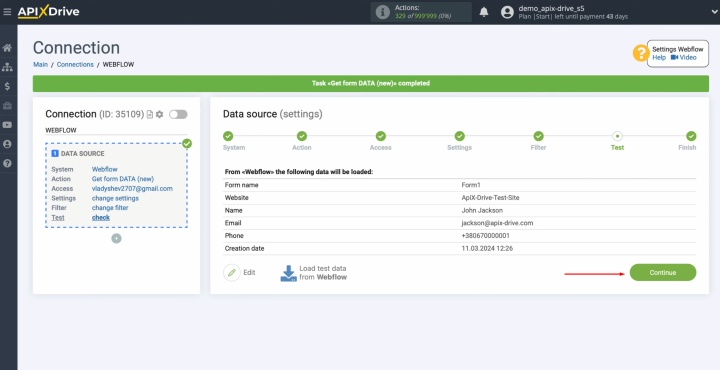The image size is (720, 370).
Task: Select the Form1 value cell
Action: [x=471, y=185]
